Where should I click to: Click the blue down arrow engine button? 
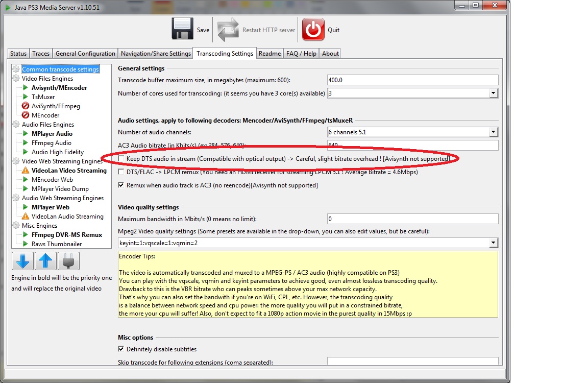pos(22,261)
